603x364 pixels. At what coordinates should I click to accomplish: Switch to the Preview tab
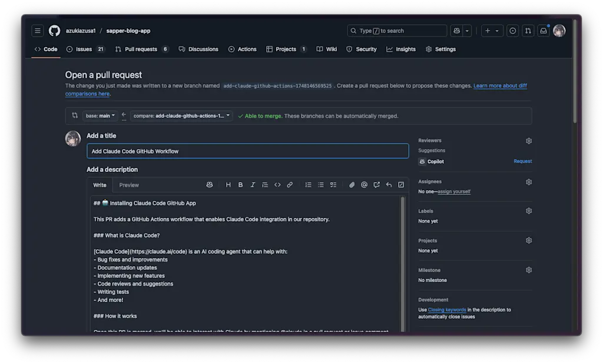point(129,185)
